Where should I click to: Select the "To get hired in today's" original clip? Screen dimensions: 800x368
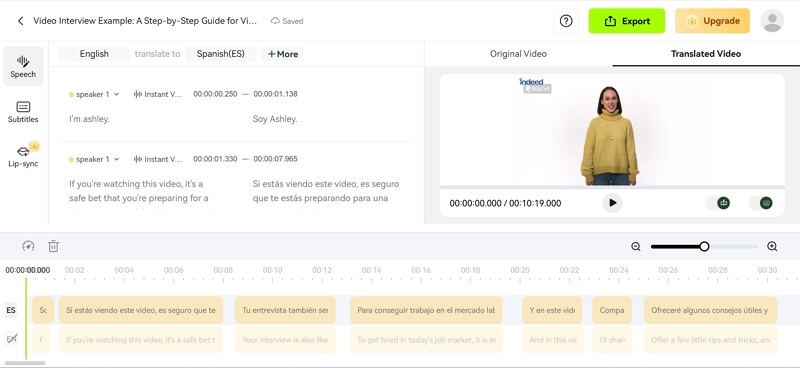pos(426,339)
